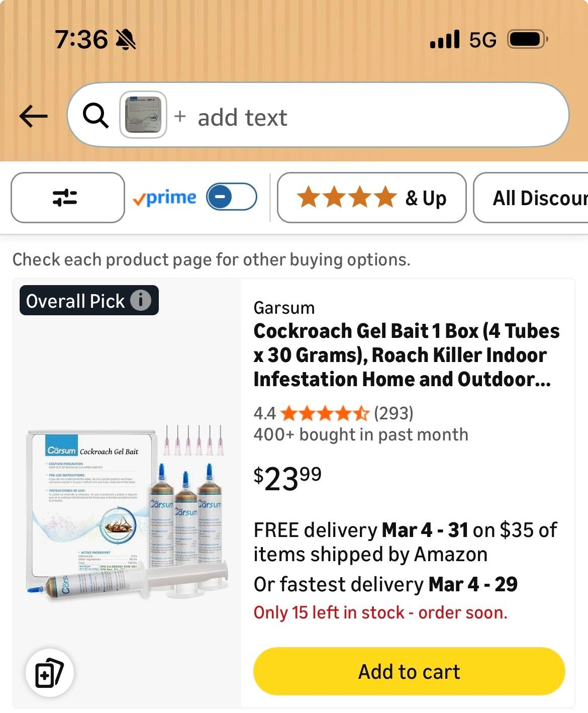Open the Cockroach Gel Bait product title
This screenshot has height=713, width=588.
(406, 355)
